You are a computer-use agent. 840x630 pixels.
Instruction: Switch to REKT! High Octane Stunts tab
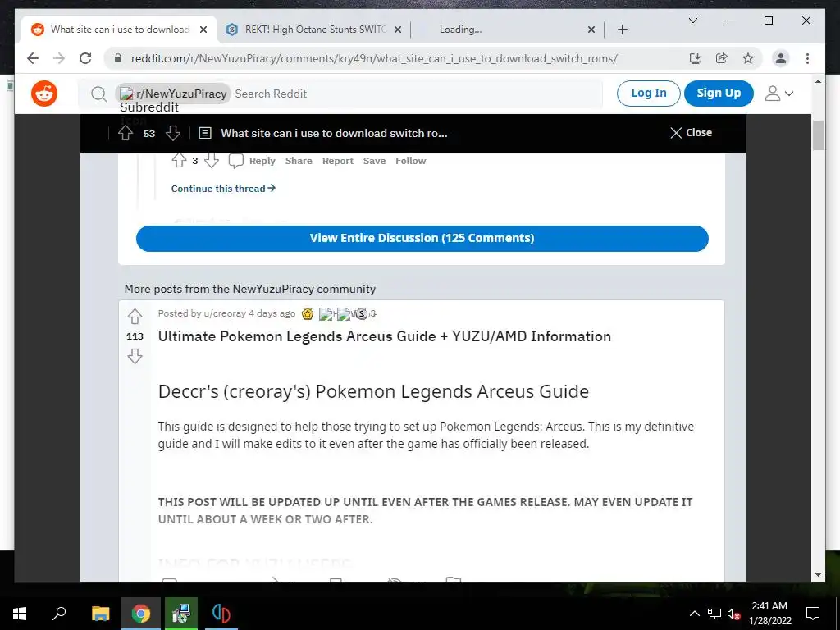coord(315,30)
